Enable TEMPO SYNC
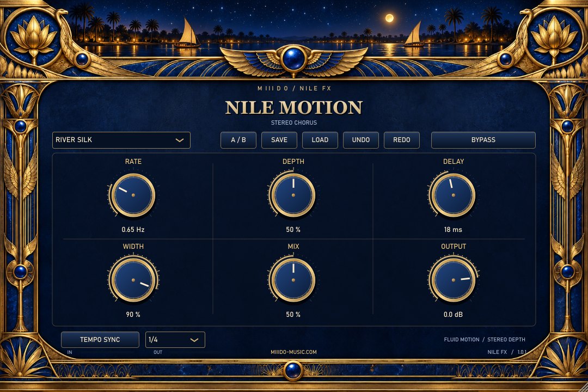The width and height of the screenshot is (588, 392). [x=100, y=340]
